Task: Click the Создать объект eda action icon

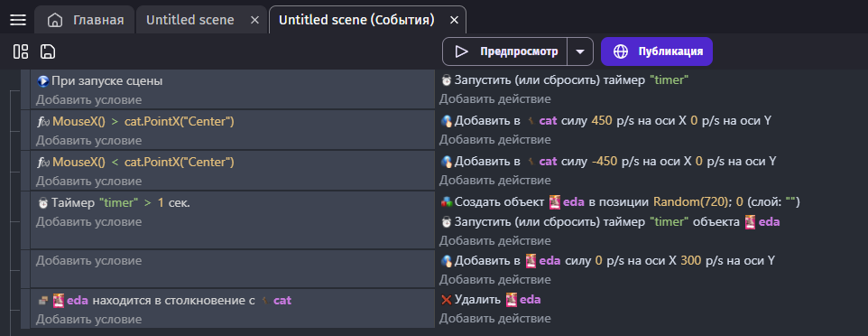Action: click(x=446, y=202)
